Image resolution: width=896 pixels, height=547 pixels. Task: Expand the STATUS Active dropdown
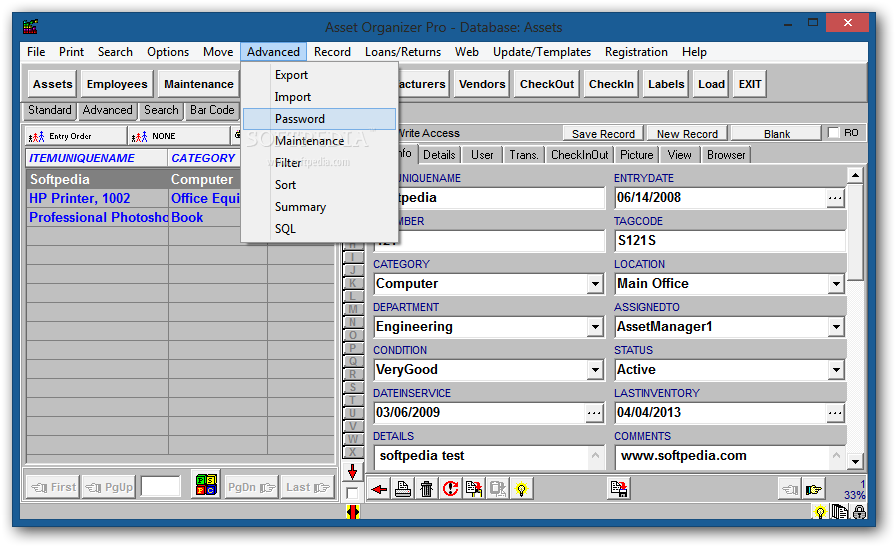pyautogui.click(x=836, y=370)
